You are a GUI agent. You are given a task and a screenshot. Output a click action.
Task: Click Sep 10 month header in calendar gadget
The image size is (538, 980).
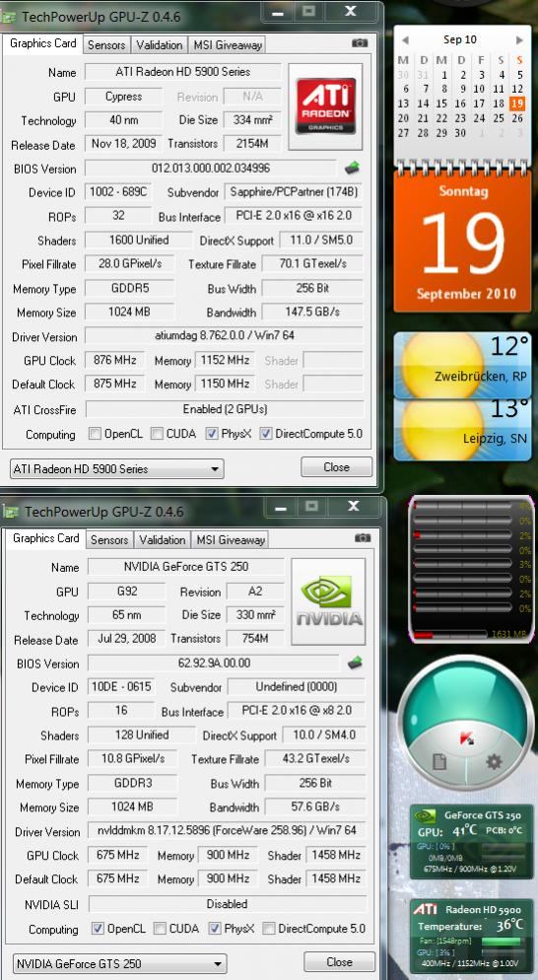(x=460, y=39)
